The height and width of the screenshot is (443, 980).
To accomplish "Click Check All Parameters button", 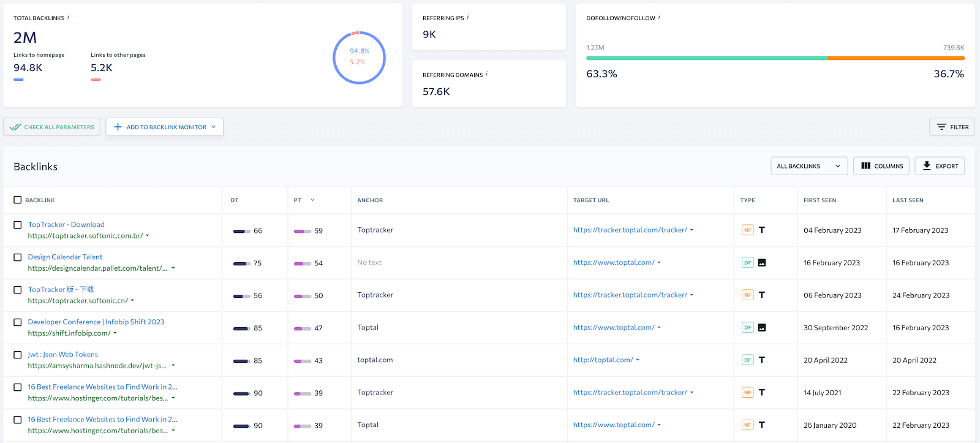I will [52, 127].
